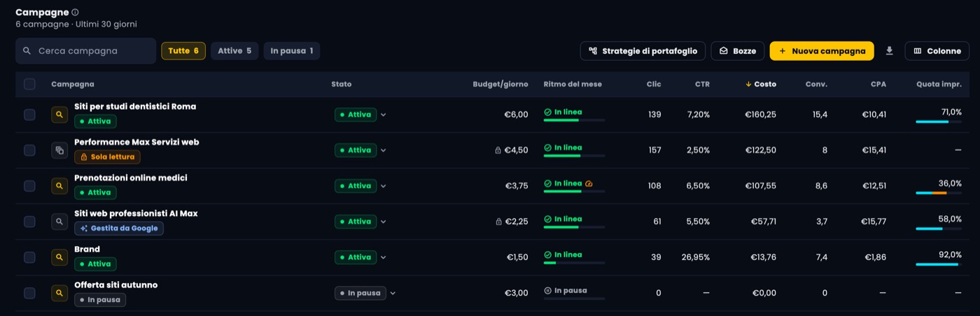Click type icon for Siti web professionisti AI Max

(x=59, y=222)
